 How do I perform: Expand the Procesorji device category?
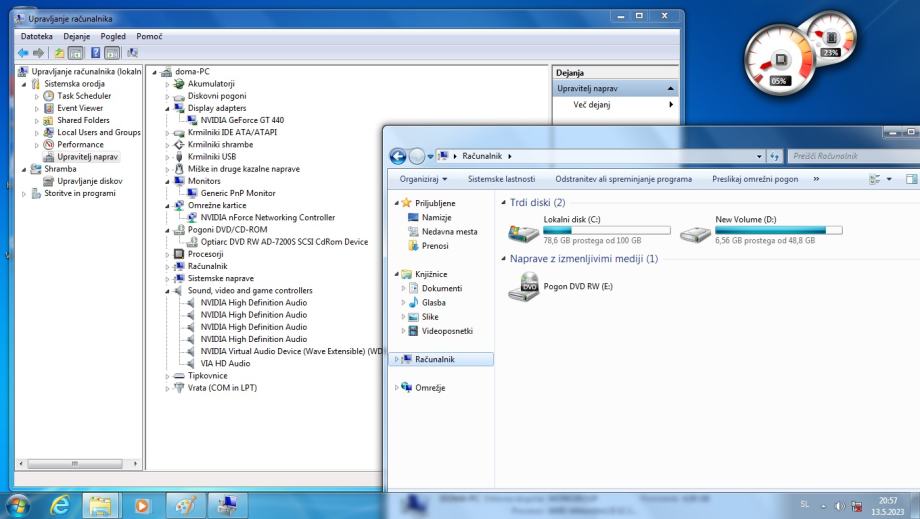point(168,254)
